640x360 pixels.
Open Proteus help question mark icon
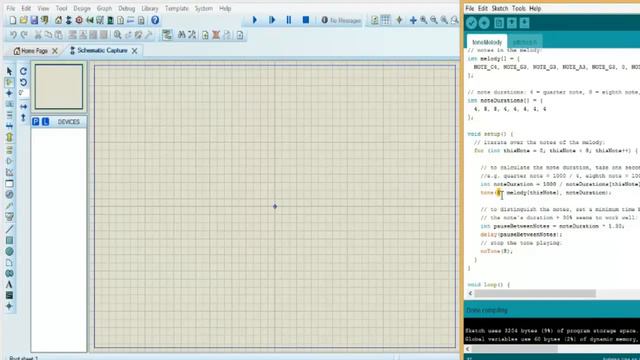(155, 20)
